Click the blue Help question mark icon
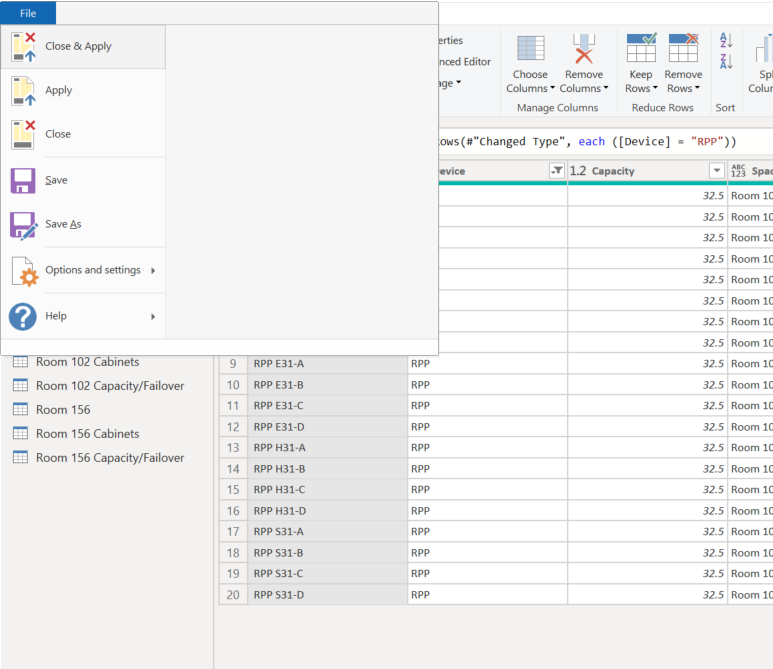 coord(23,317)
